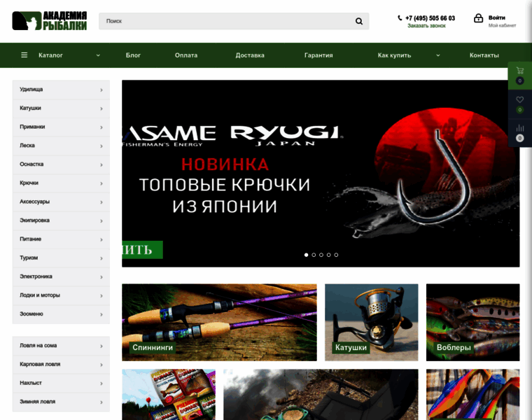
Task: Open the favorites heart widget
Action: click(520, 104)
